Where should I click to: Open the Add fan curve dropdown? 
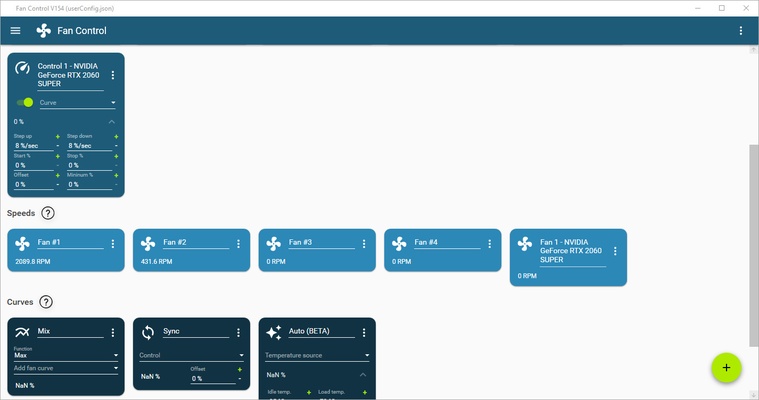(66, 368)
